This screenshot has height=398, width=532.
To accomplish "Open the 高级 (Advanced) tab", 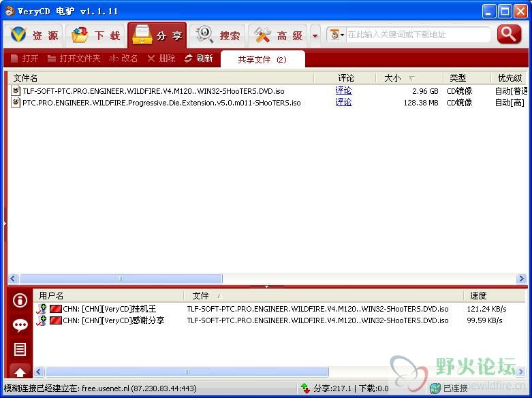I will pyautogui.click(x=278, y=35).
